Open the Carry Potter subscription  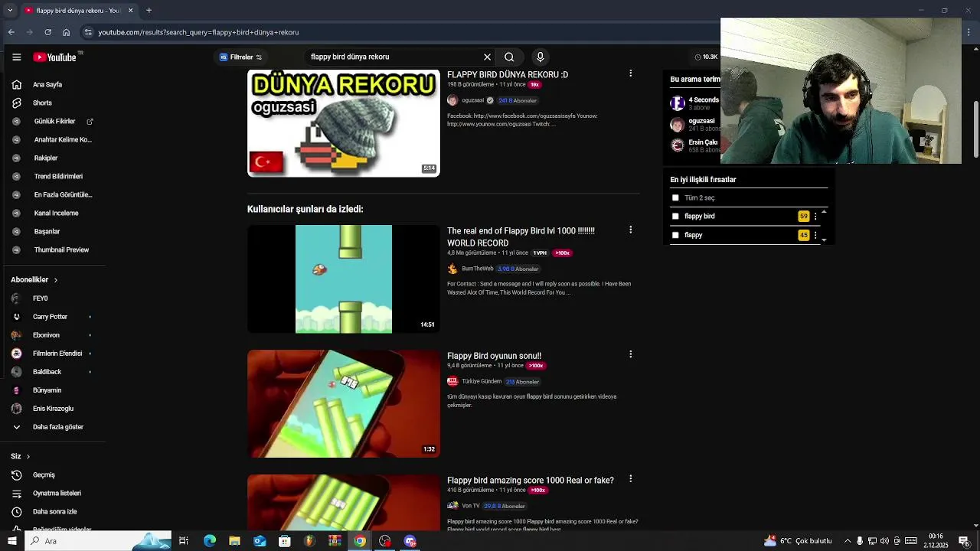tap(50, 316)
